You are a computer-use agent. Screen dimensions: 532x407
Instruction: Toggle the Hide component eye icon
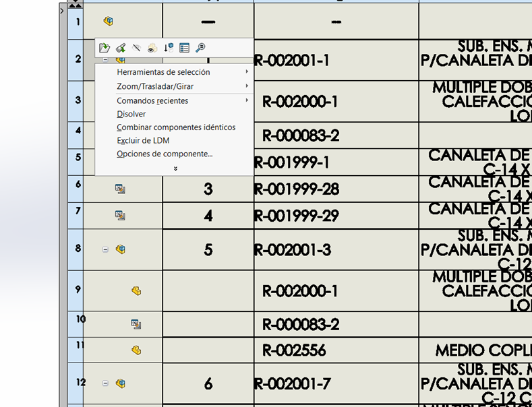(x=136, y=48)
